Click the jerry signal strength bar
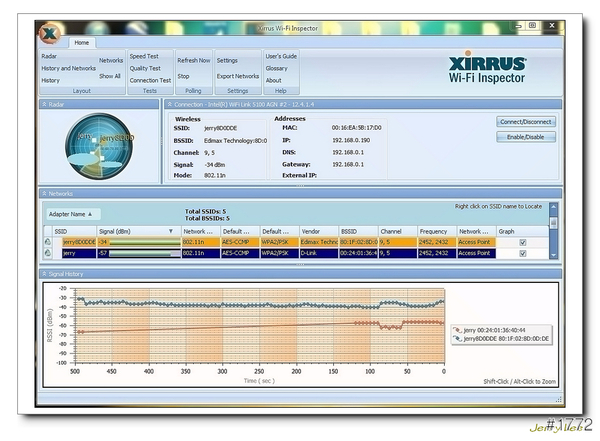Screen dimensions: 600x441 tap(140, 254)
